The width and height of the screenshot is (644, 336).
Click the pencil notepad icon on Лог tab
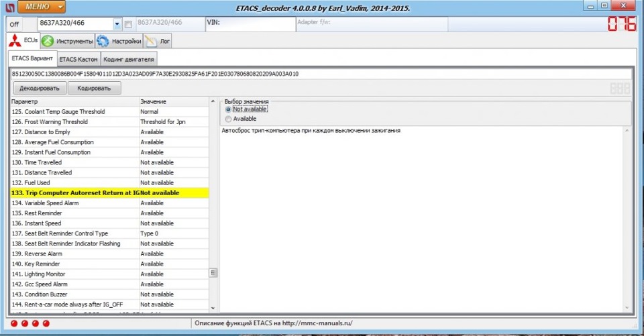pos(150,41)
